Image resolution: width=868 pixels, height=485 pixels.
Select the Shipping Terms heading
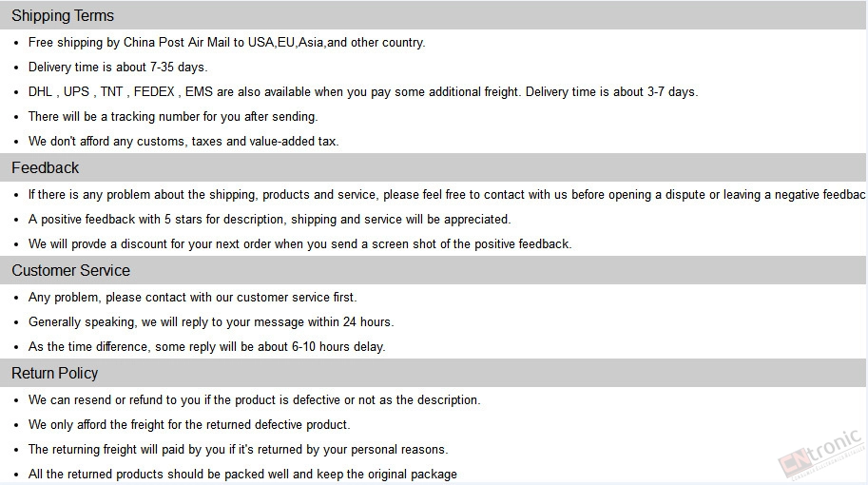(63, 15)
